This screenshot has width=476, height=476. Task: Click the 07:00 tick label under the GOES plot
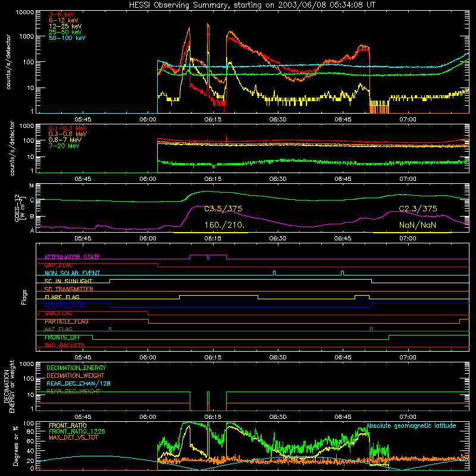(408, 239)
